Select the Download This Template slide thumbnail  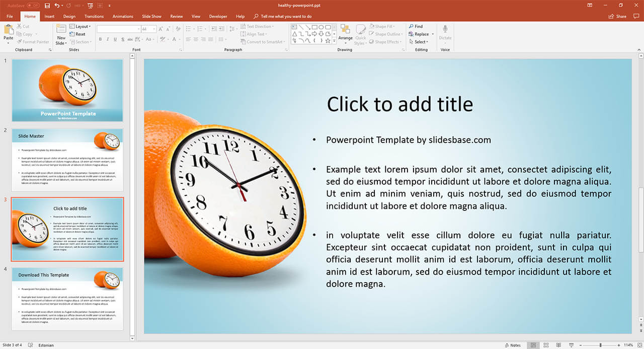click(x=67, y=299)
